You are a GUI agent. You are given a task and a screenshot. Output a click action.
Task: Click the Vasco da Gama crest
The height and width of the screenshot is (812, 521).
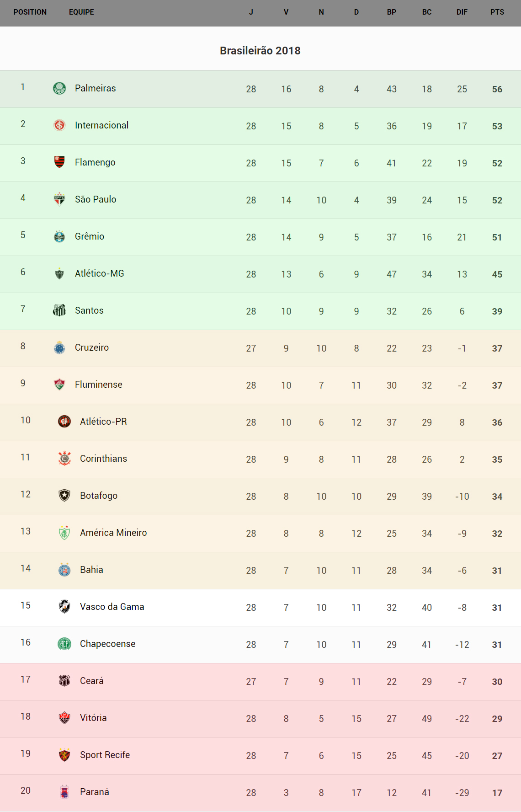click(x=64, y=607)
